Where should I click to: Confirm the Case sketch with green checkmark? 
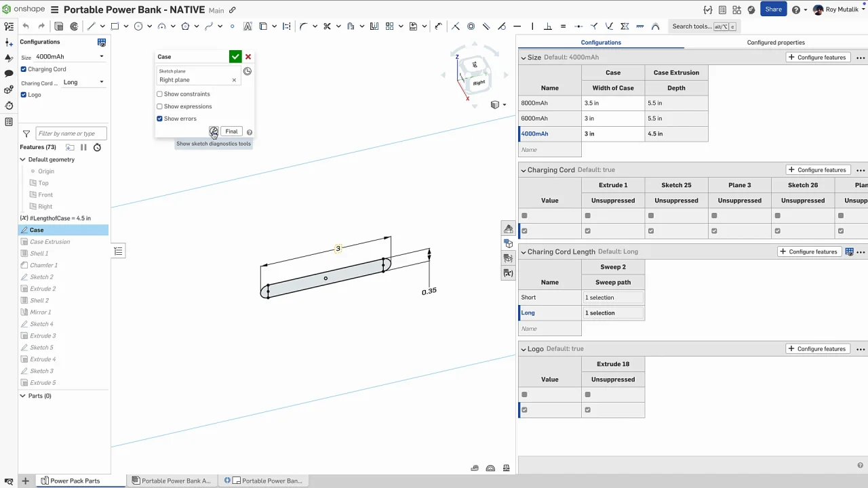tap(235, 57)
